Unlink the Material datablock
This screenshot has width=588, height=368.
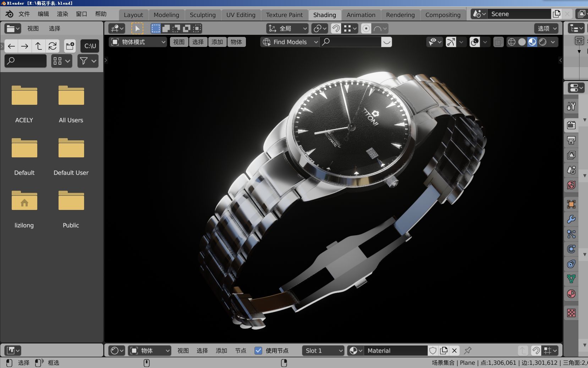click(x=454, y=351)
